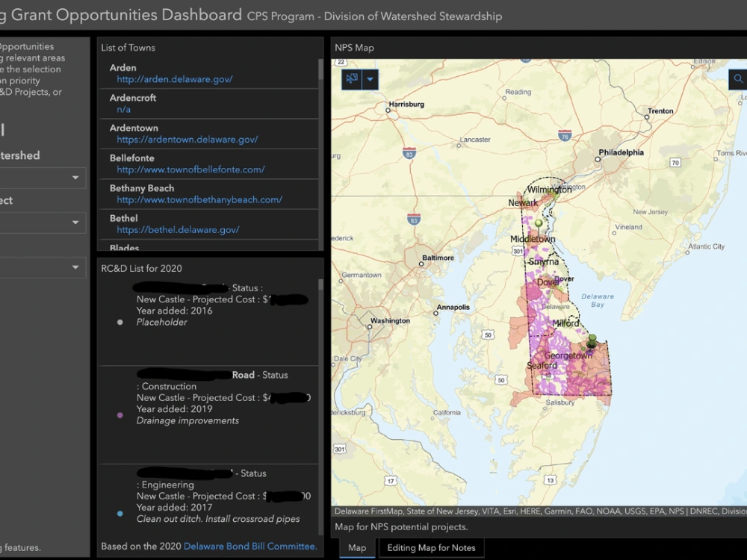Open the Bethel website link
The height and width of the screenshot is (560, 747).
(x=178, y=229)
